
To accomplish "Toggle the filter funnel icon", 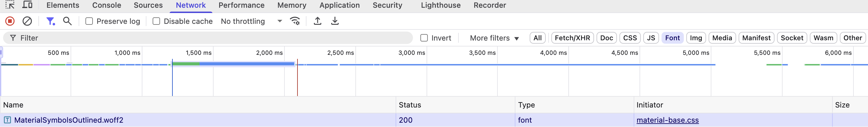I will (50, 21).
